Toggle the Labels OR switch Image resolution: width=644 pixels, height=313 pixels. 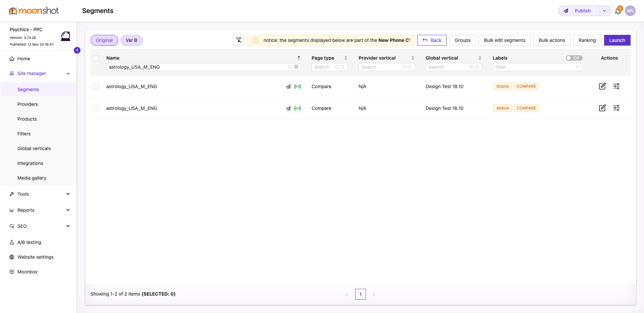(574, 58)
